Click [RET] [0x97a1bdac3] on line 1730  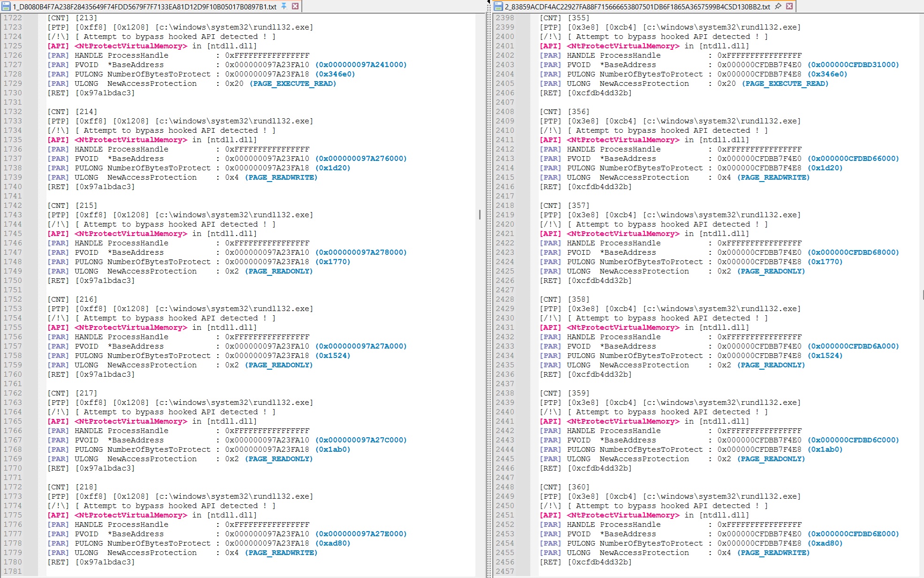pyautogui.click(x=91, y=93)
